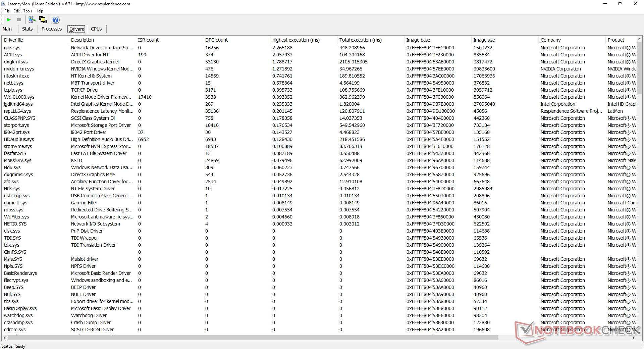This screenshot has width=644, height=349.
Task: Select the netbt.sys driver row
Action: coord(319,83)
